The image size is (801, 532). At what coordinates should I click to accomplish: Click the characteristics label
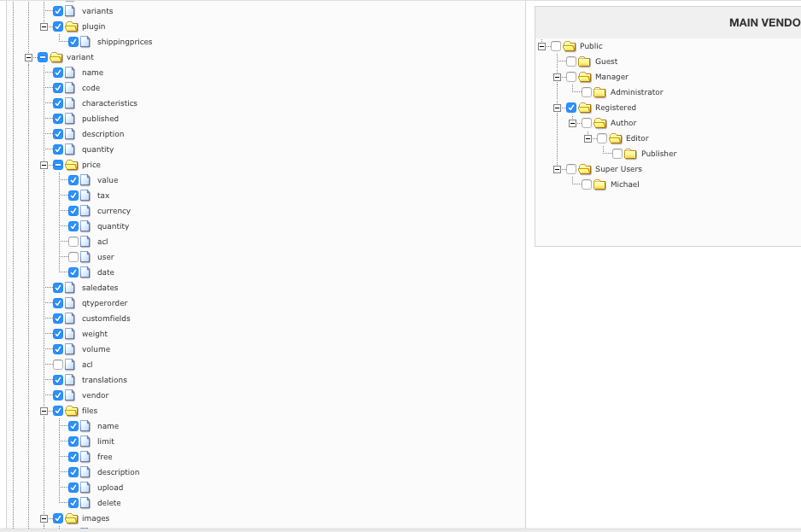[109, 103]
